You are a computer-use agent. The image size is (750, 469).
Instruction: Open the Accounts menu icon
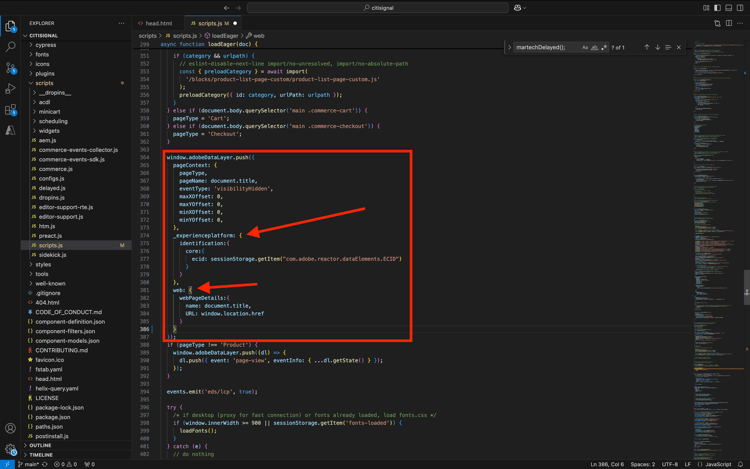click(11, 428)
